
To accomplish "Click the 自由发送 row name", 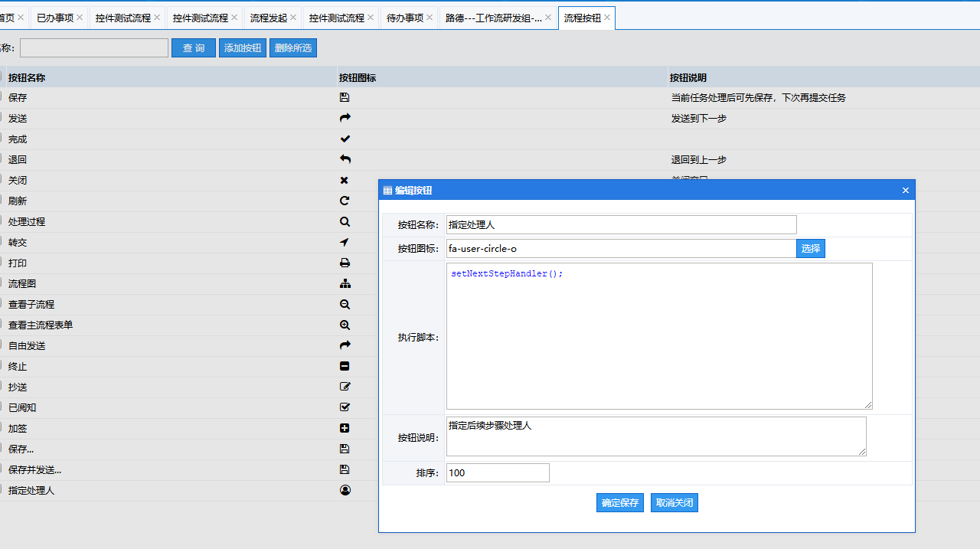I will (x=27, y=346).
